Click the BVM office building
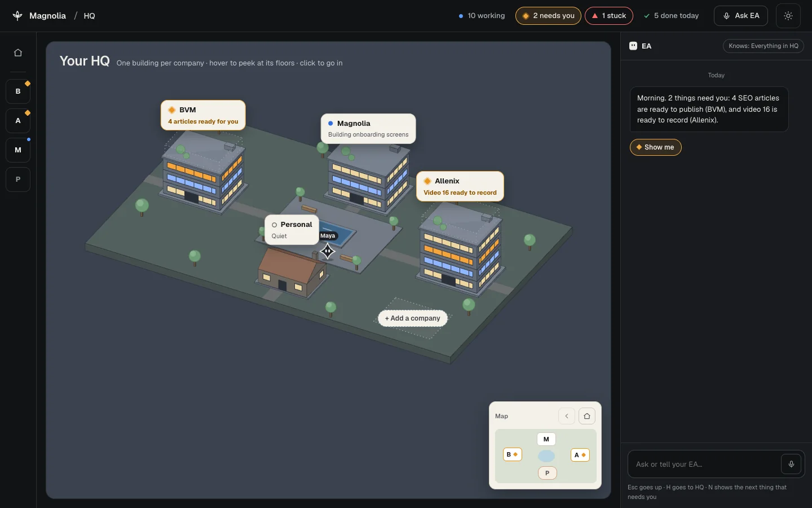Screen dimensions: 812x508 tap(204, 171)
